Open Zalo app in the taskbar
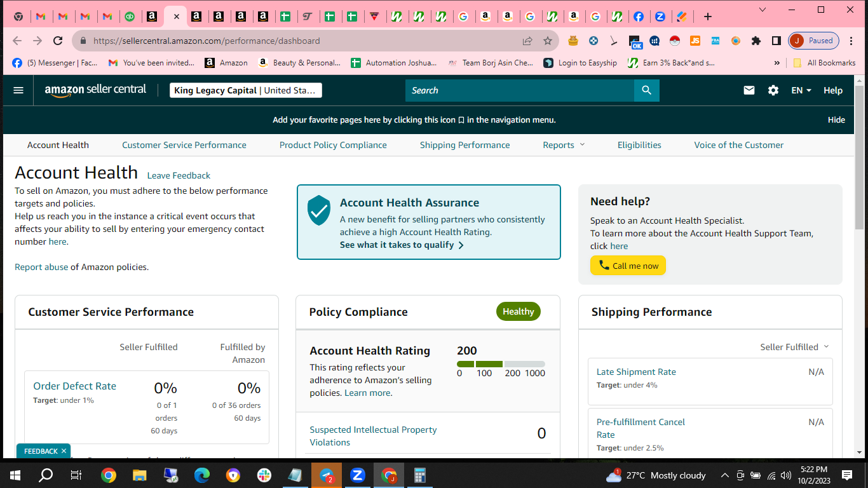868x488 pixels. coord(357,475)
